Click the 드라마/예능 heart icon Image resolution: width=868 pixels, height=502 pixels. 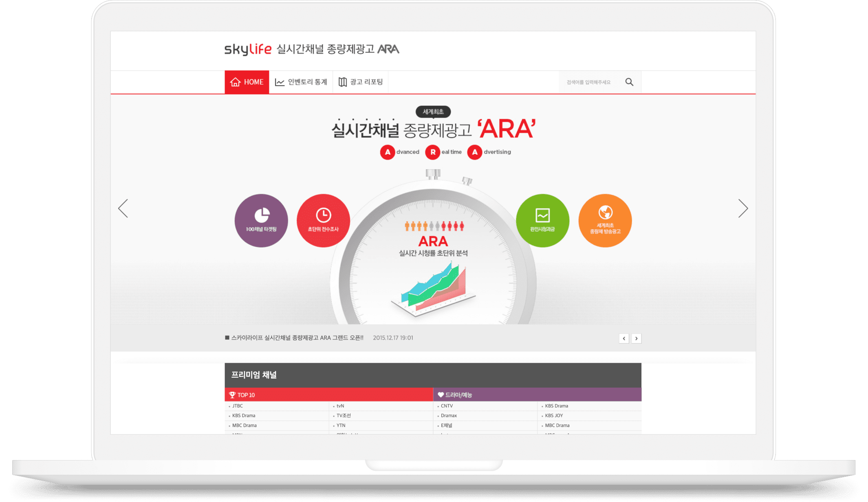click(x=441, y=395)
